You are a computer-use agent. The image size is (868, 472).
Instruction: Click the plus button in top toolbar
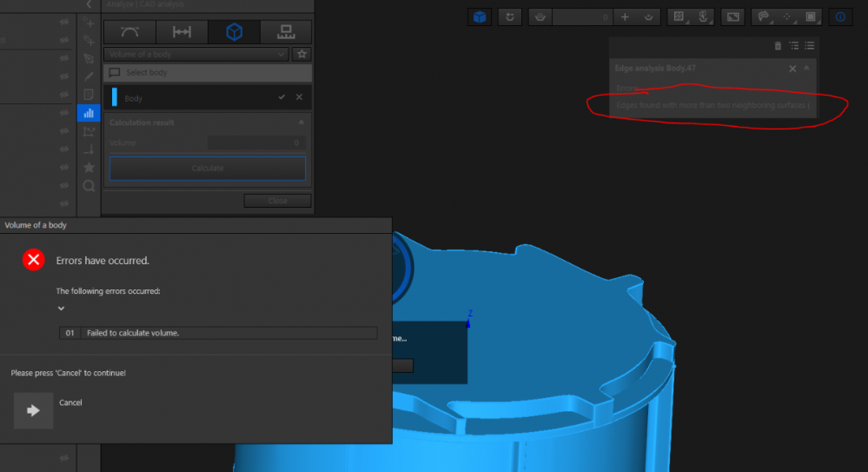625,17
